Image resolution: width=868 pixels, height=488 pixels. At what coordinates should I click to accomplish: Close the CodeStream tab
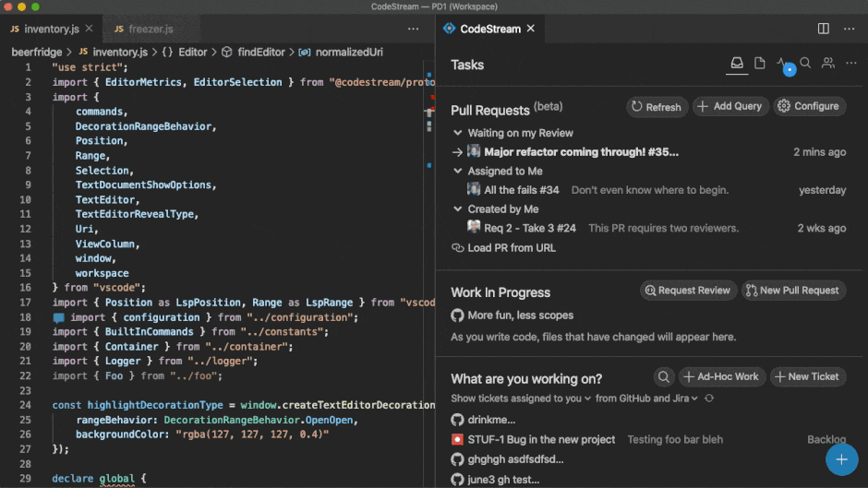(531, 29)
